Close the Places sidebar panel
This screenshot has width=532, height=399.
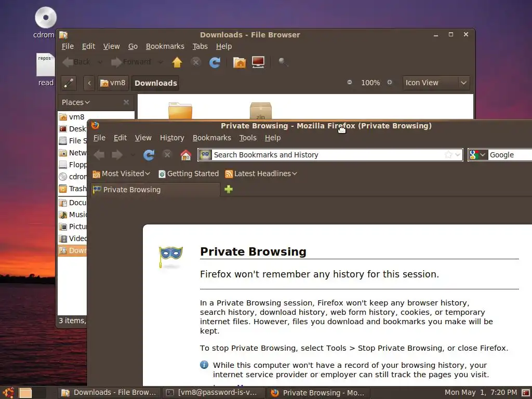click(126, 102)
